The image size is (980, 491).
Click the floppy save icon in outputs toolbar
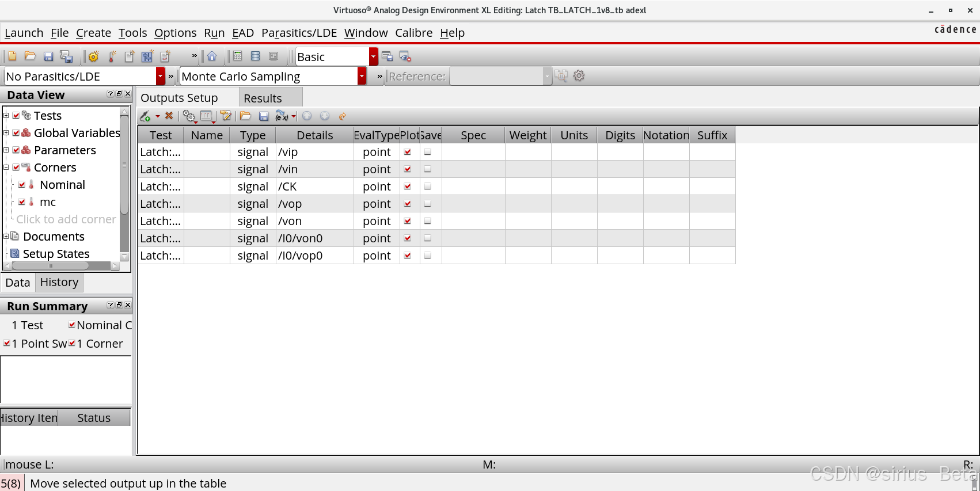coord(264,116)
